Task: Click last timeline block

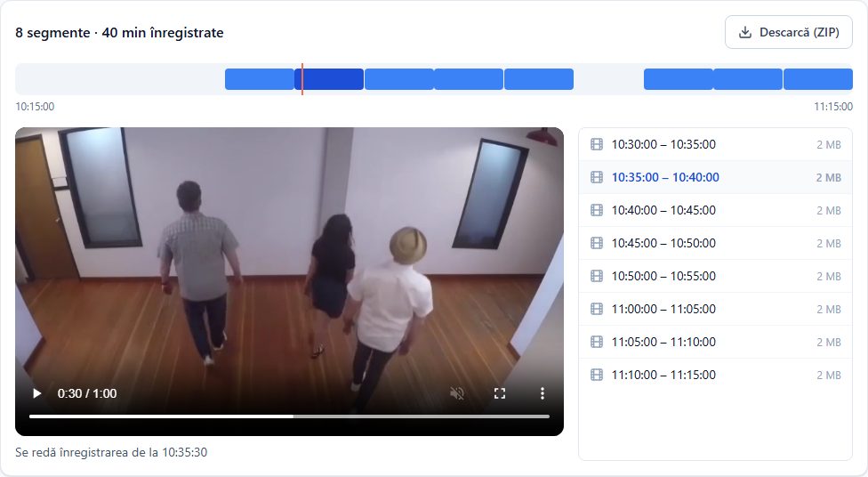Action: click(x=818, y=79)
